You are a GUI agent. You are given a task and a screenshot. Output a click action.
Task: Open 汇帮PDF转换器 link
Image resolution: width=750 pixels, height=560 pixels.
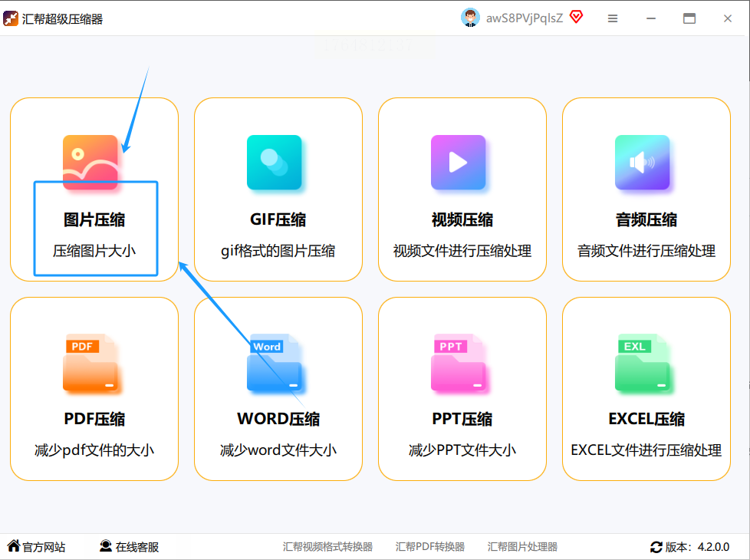point(430,547)
